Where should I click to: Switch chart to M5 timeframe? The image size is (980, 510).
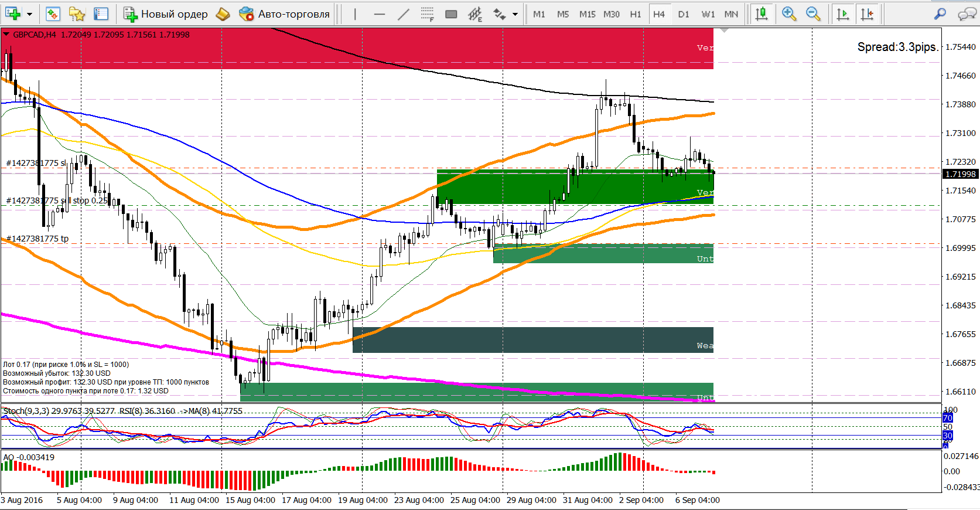point(563,14)
